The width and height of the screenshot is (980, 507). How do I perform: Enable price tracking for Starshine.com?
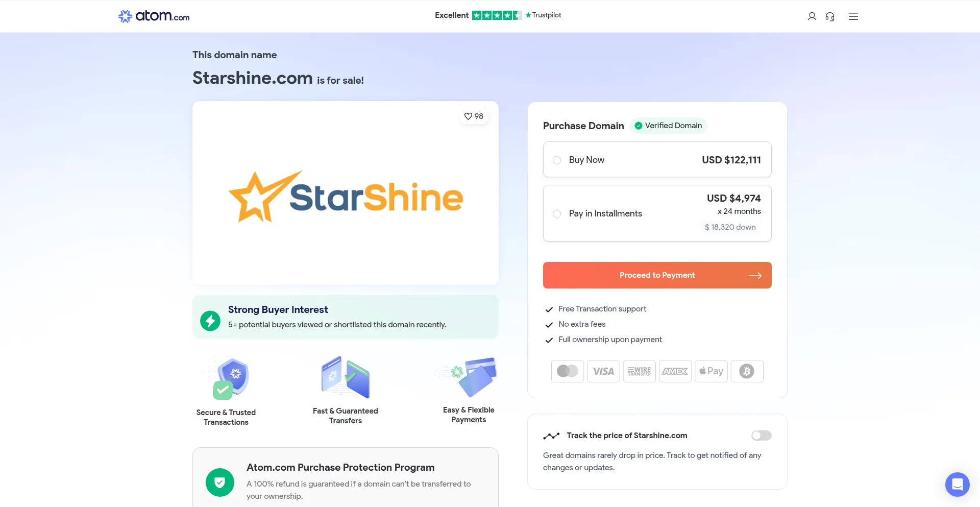point(761,435)
